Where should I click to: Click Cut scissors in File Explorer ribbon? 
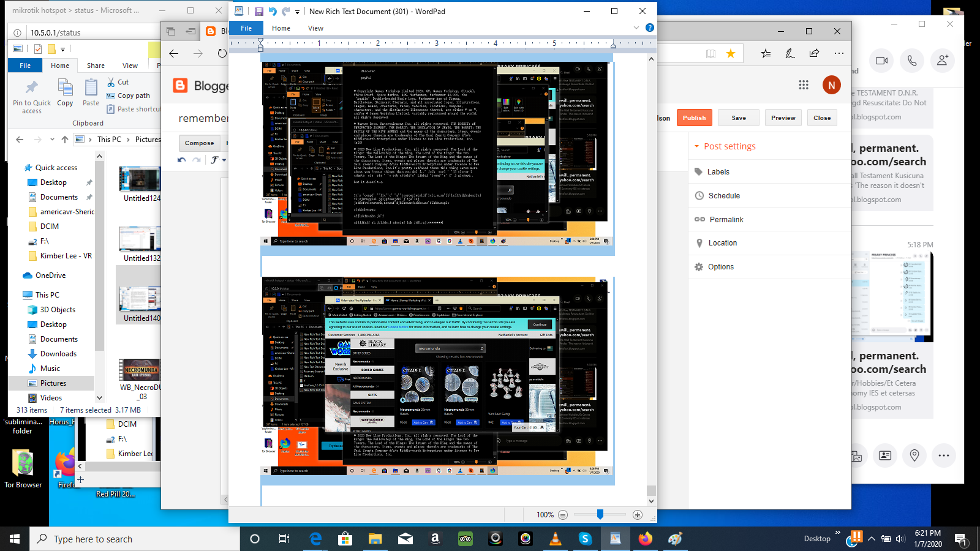coord(118,82)
